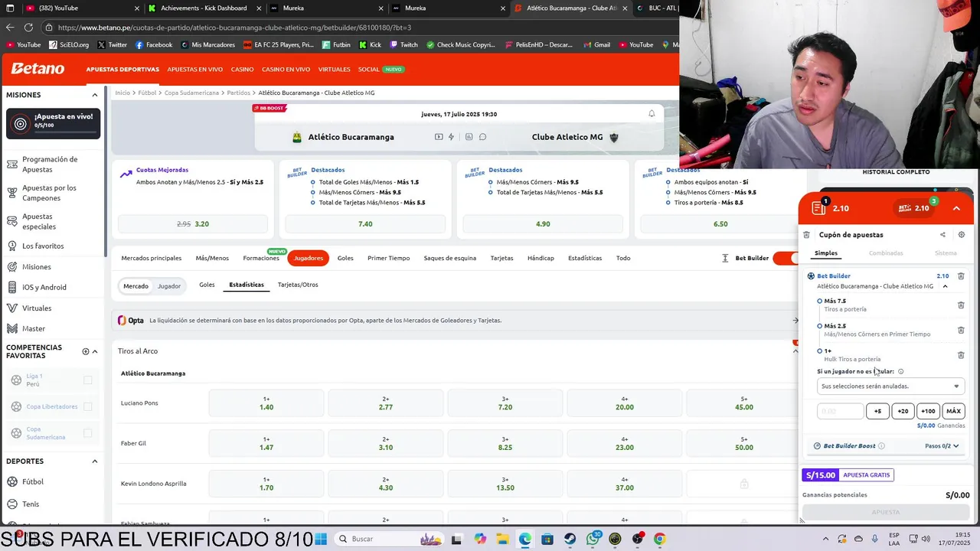Screen dimensions: 980x551
Task: Click browser reload button
Action: 28,28
